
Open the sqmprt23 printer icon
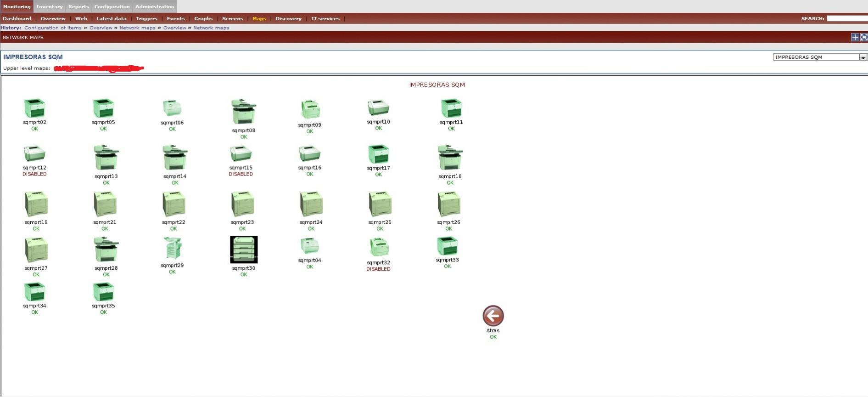243,204
